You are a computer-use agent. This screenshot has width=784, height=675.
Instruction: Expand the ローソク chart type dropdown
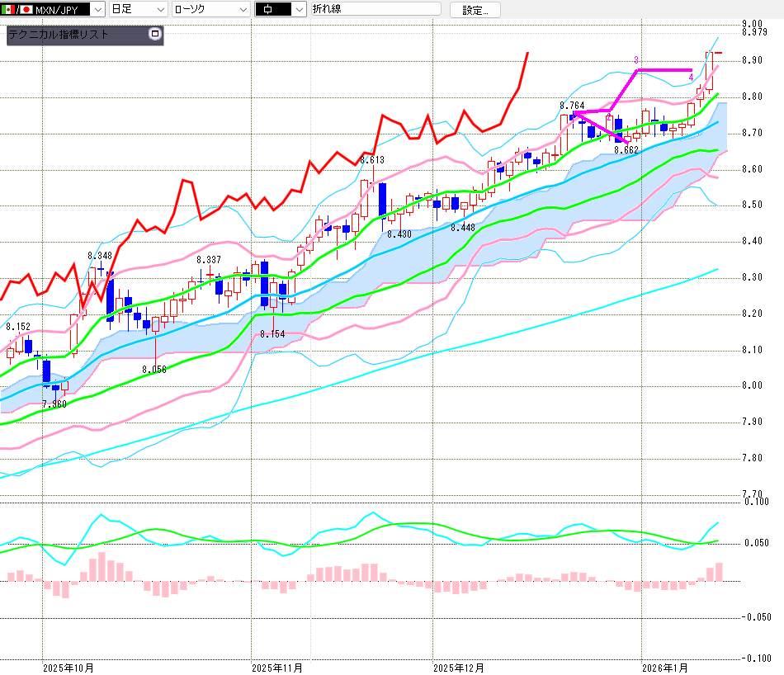[242, 10]
